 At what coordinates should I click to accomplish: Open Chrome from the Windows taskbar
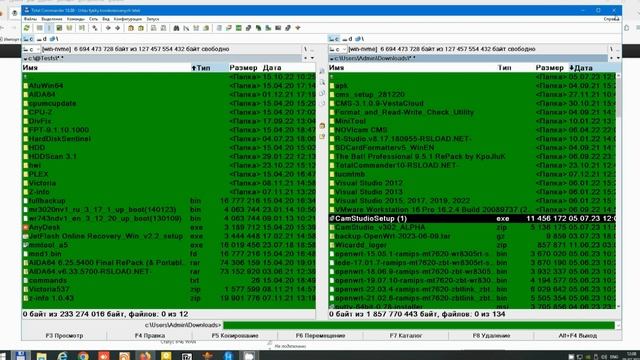pyautogui.click(x=83, y=356)
